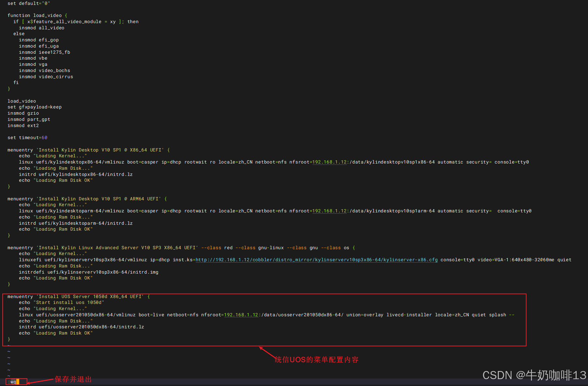Click the timeout value 60
The height and width of the screenshot is (386, 588).
[45, 137]
